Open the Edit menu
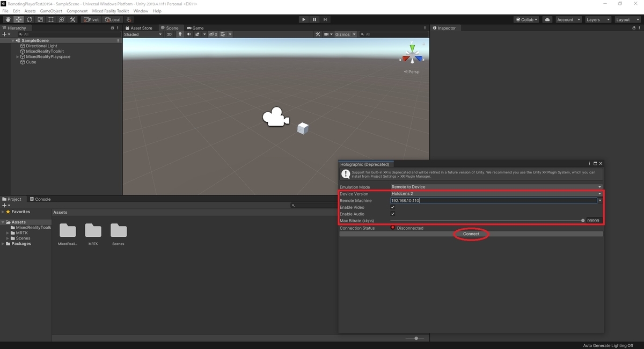Screen dimensions: 644x349 [x=17, y=11]
